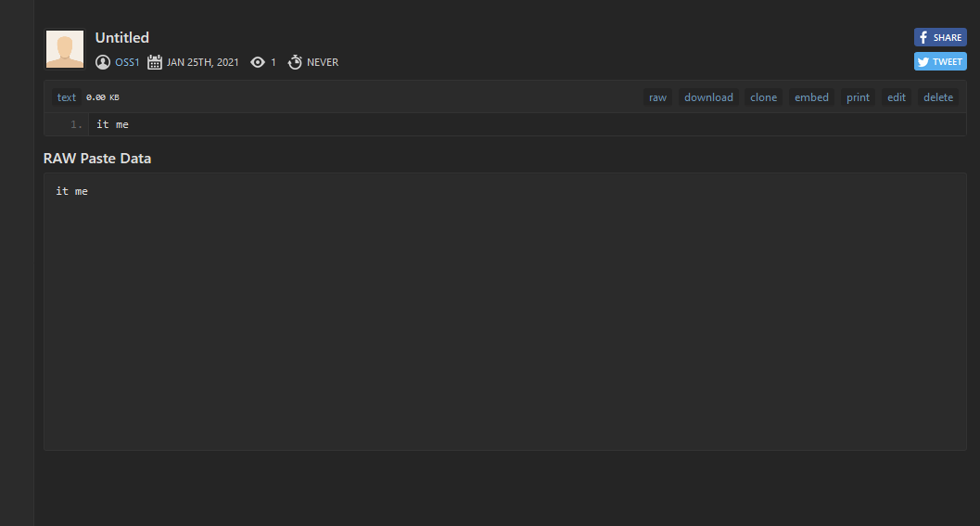Click inside the RAW Paste Data textarea
Viewport: 980px width, 526px height.
pos(505,312)
